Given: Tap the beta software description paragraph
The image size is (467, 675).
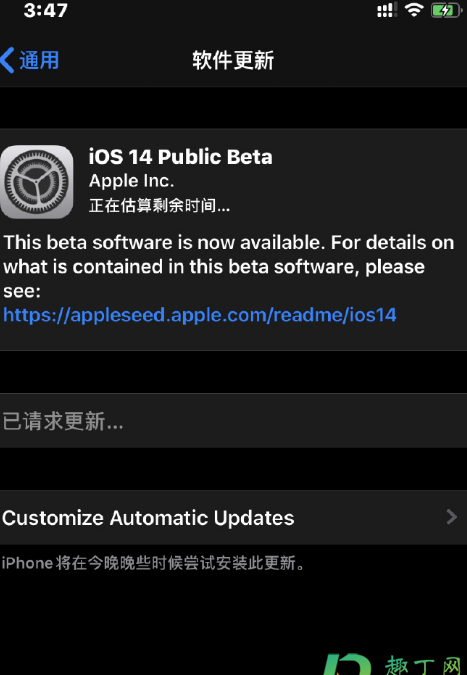Looking at the screenshot, I should pyautogui.click(x=229, y=266).
